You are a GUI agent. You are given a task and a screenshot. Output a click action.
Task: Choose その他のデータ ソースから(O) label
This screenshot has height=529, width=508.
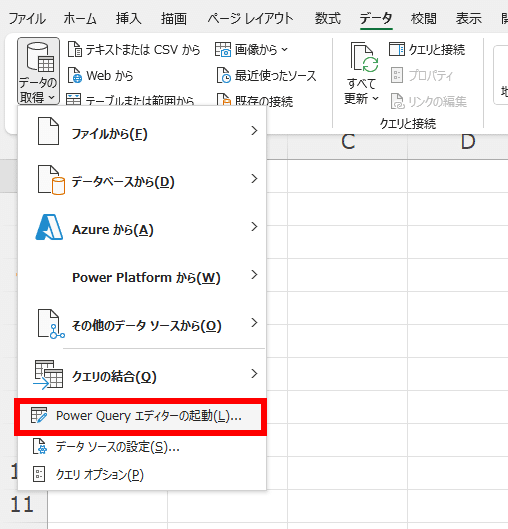click(147, 326)
